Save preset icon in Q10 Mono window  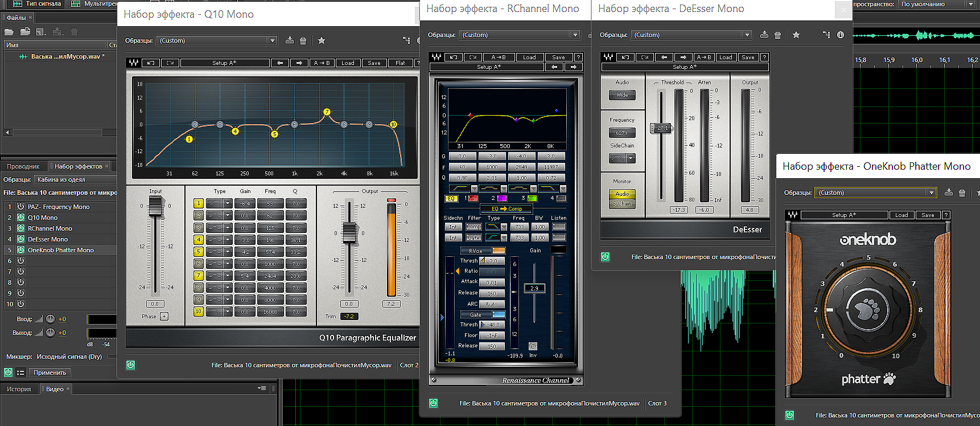click(x=290, y=40)
